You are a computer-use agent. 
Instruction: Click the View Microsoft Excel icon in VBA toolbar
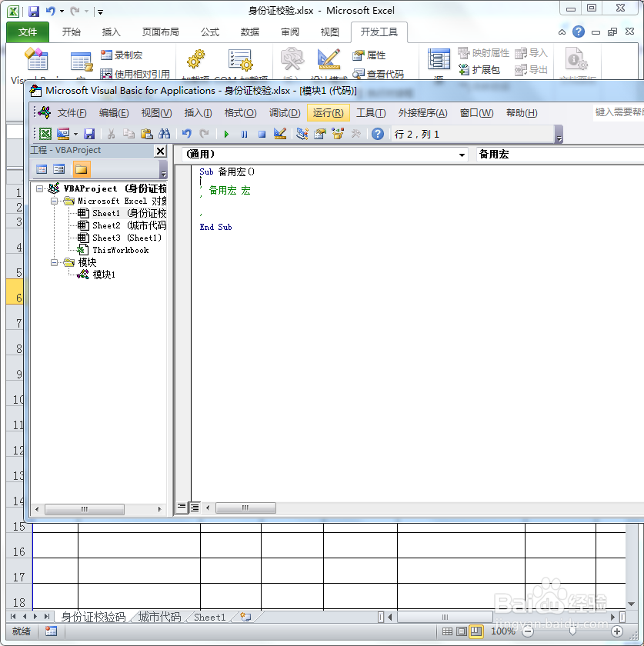click(x=45, y=134)
